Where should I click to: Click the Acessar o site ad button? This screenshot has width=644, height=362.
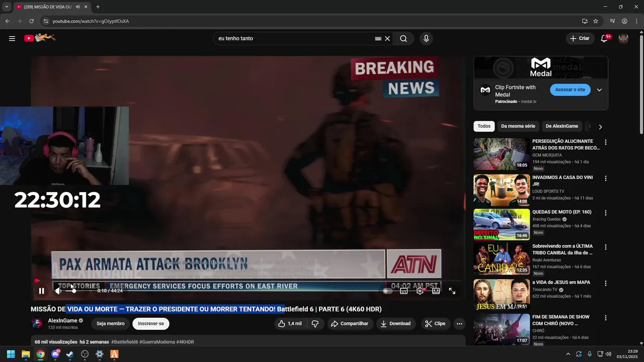[570, 89]
